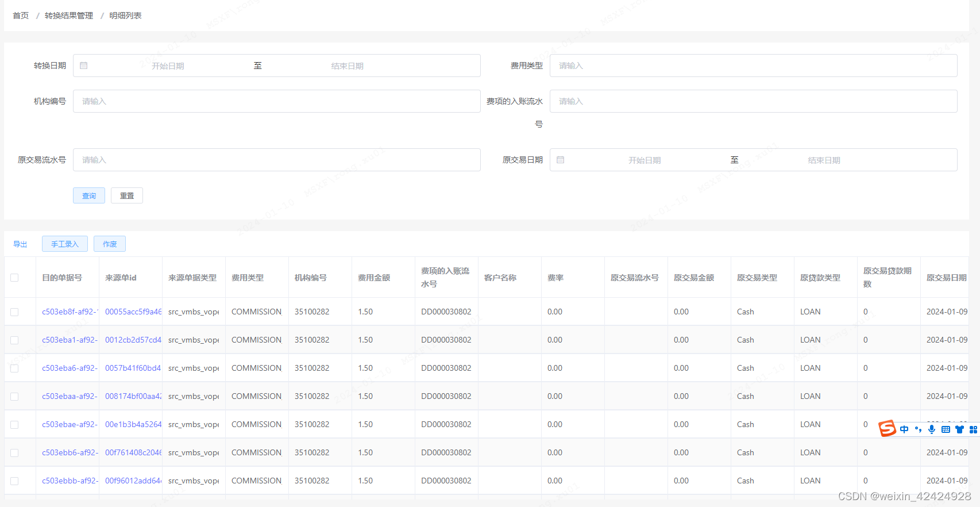
Task: Click 费率 column header
Action: point(555,278)
